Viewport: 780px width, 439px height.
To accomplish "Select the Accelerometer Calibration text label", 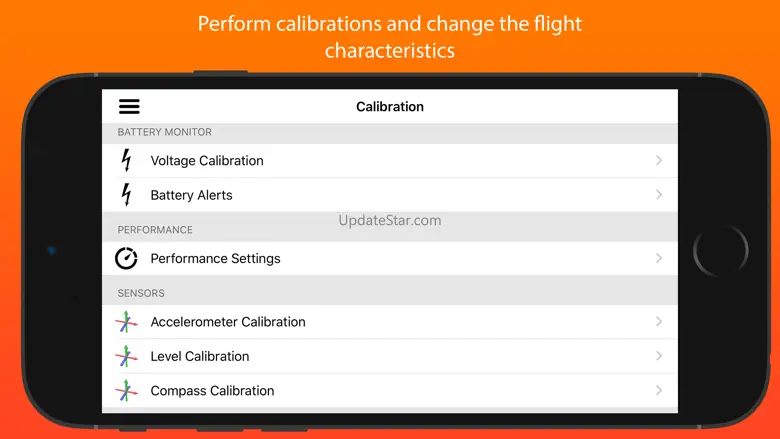I will (228, 322).
